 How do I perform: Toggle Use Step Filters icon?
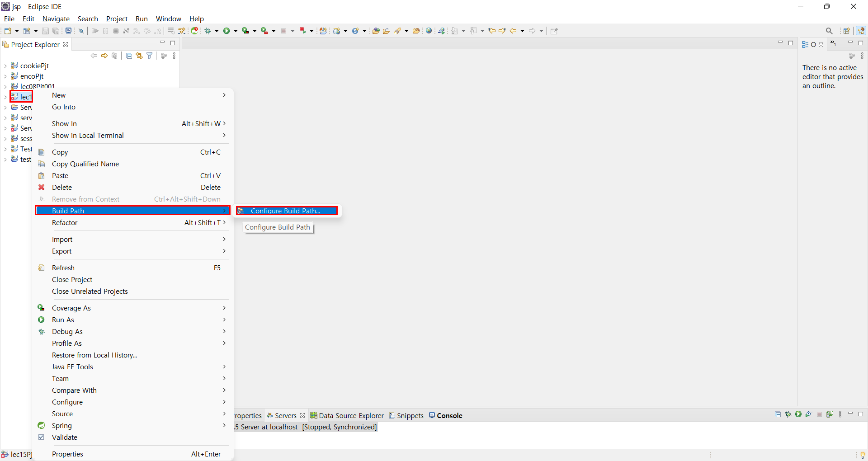click(x=182, y=31)
